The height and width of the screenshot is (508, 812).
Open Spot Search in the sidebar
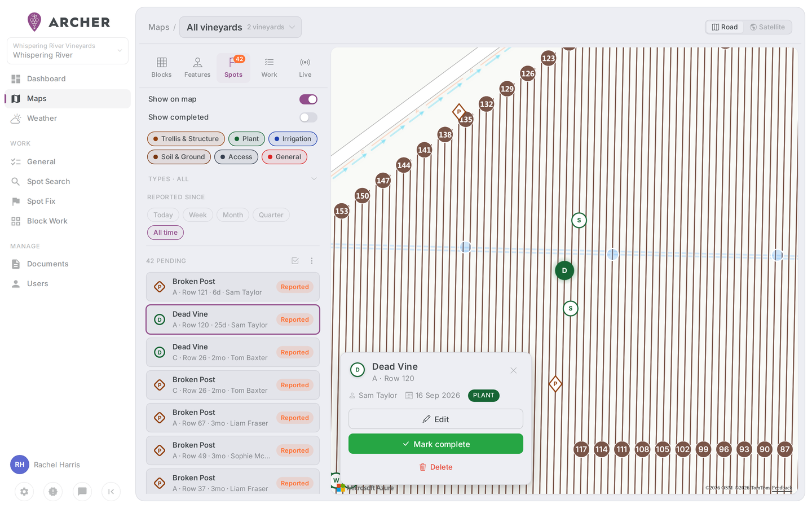coord(68,182)
